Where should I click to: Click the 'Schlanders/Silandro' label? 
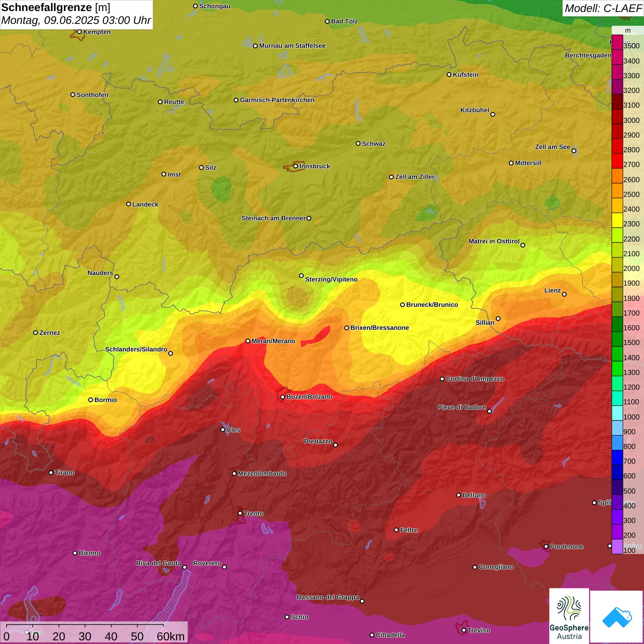click(136, 349)
